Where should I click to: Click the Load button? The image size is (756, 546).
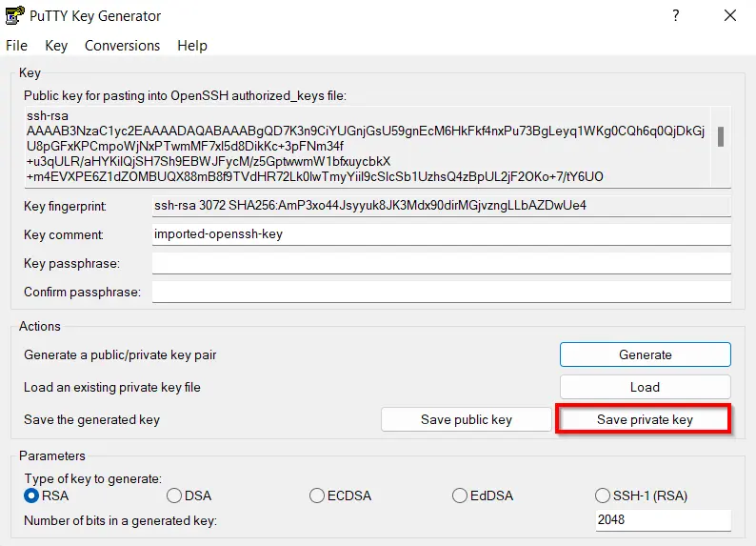(x=646, y=387)
